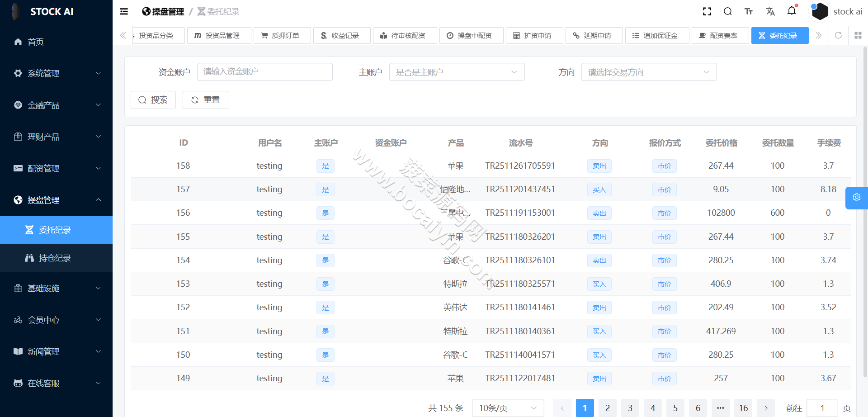Switch to 投资品分类 tab
868x417 pixels.
coord(158,35)
